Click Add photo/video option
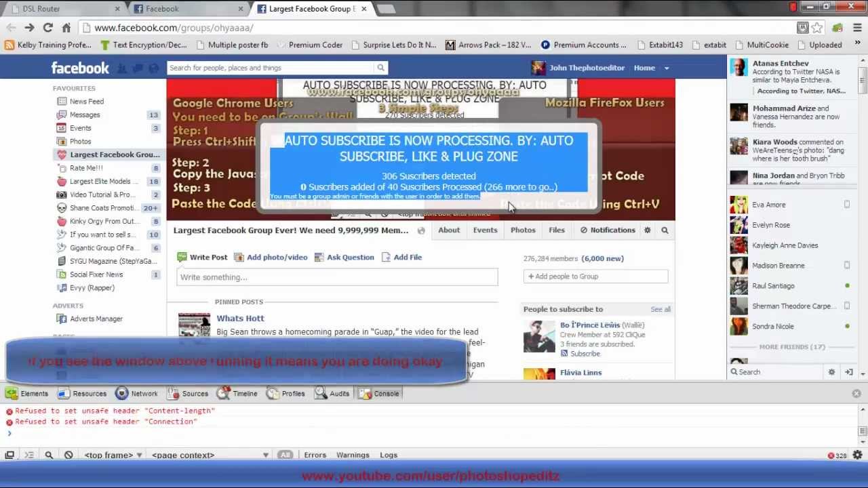Screen dimensions: 868x488 click(271, 257)
